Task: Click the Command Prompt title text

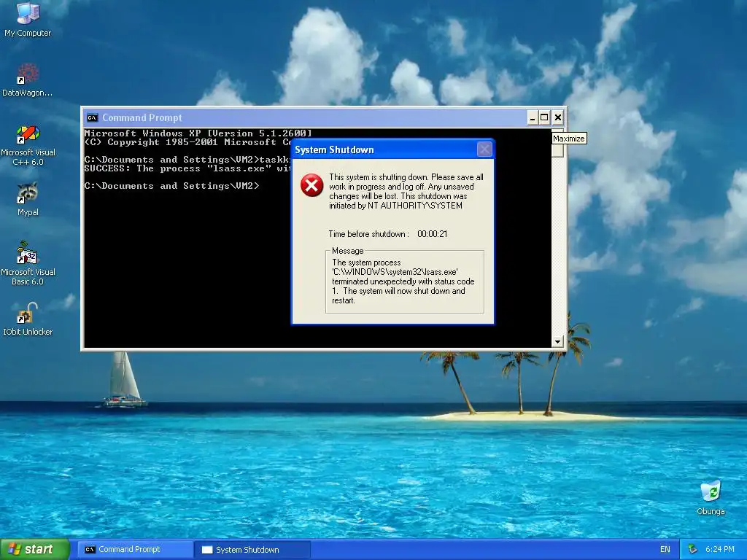Action: 142,117
